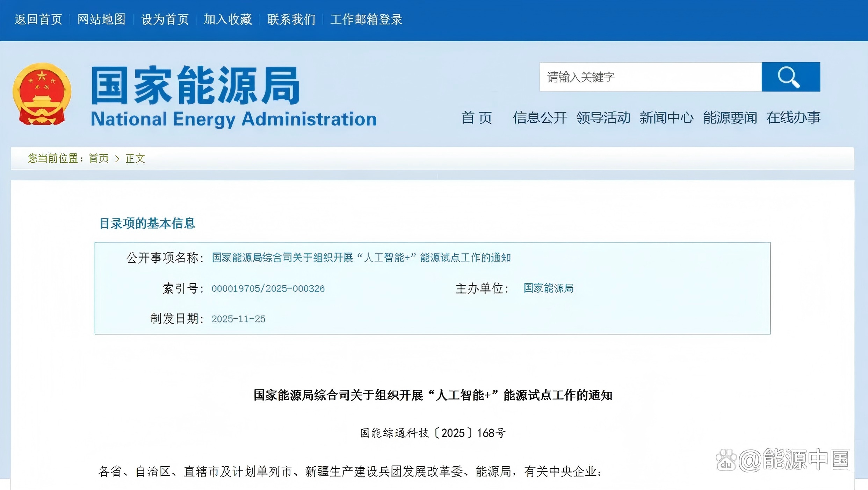Click 加入收藏 in the top bar
The image size is (868, 490).
tap(228, 19)
